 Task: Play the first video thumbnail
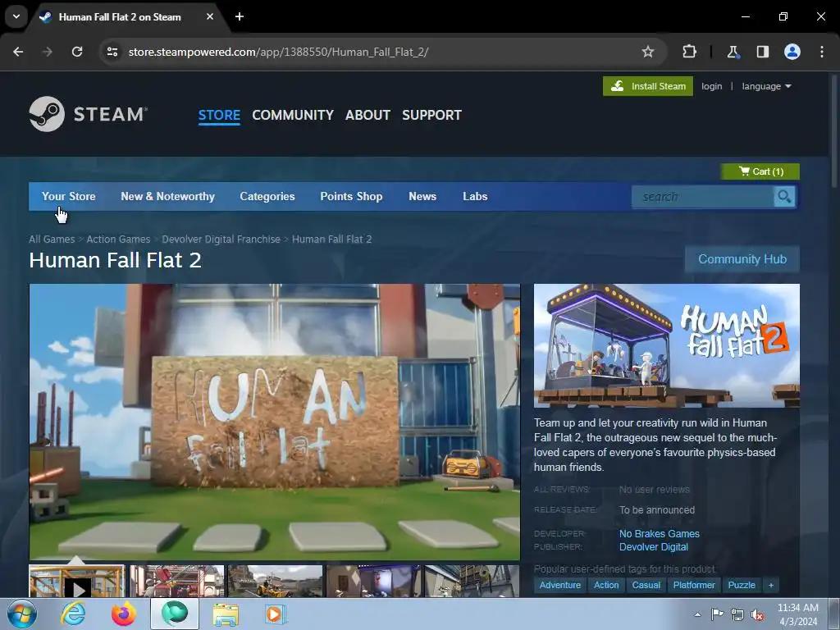click(77, 582)
